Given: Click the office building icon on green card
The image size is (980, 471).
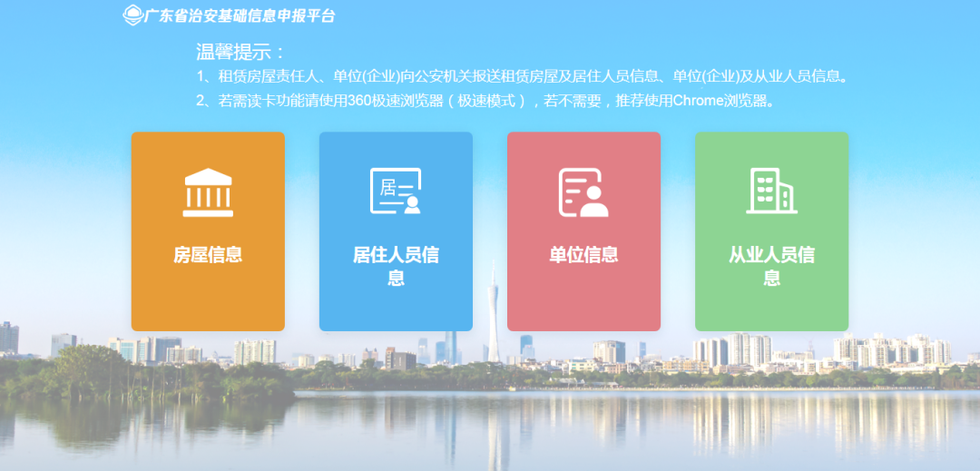Looking at the screenshot, I should click(771, 191).
